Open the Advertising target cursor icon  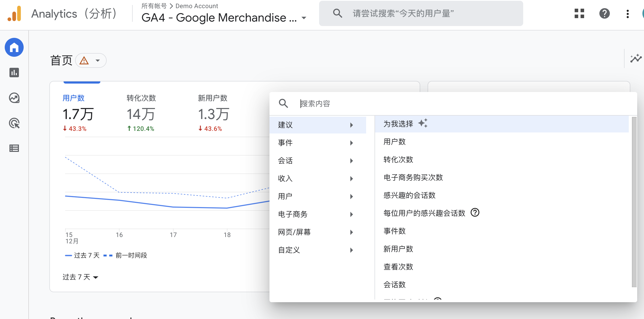pyautogui.click(x=14, y=123)
